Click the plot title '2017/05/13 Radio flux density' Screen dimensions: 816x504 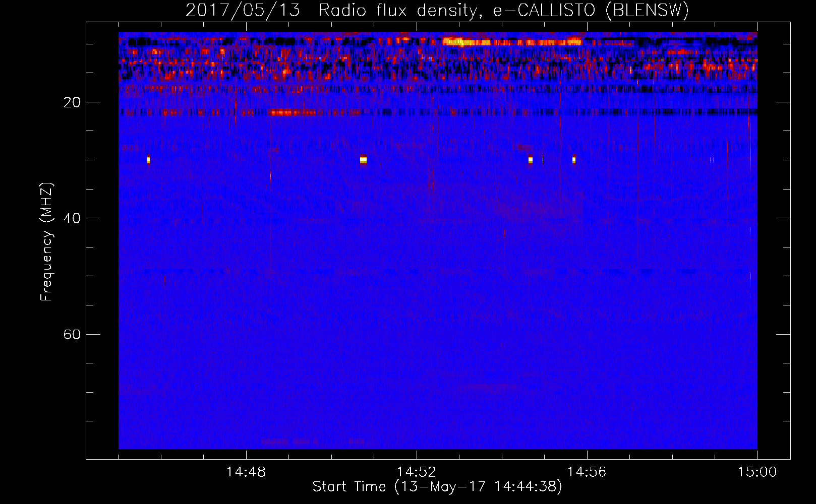[437, 11]
